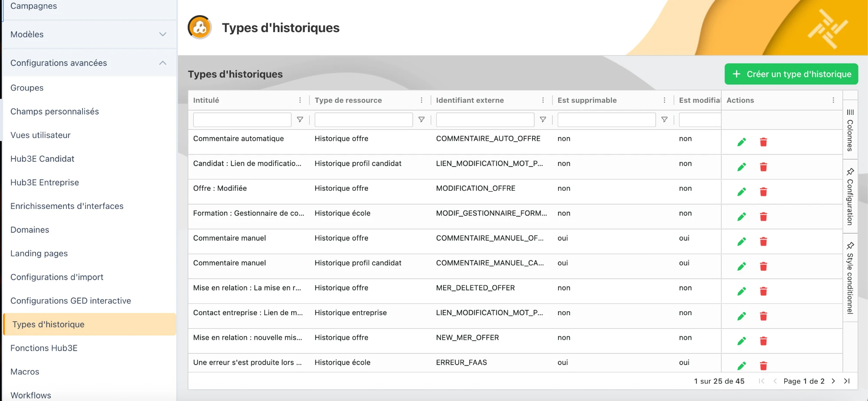
Task: Go to next page of results
Action: pyautogui.click(x=833, y=381)
